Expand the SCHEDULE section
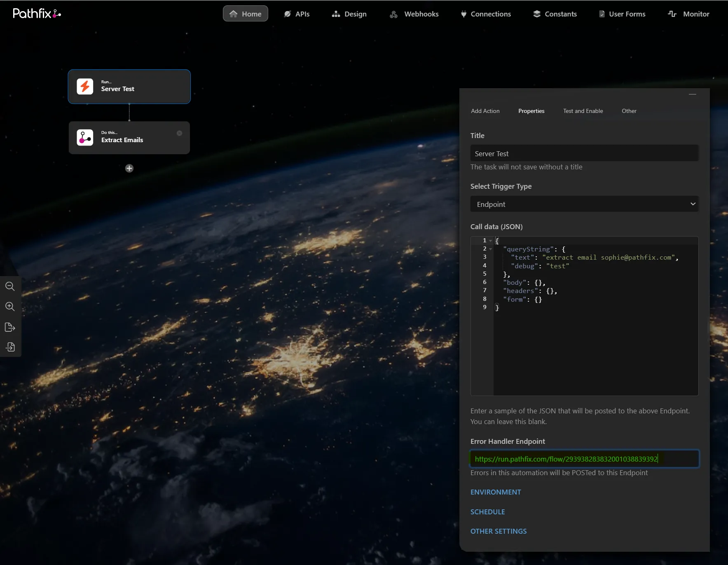This screenshot has height=565, width=728. [x=487, y=512]
